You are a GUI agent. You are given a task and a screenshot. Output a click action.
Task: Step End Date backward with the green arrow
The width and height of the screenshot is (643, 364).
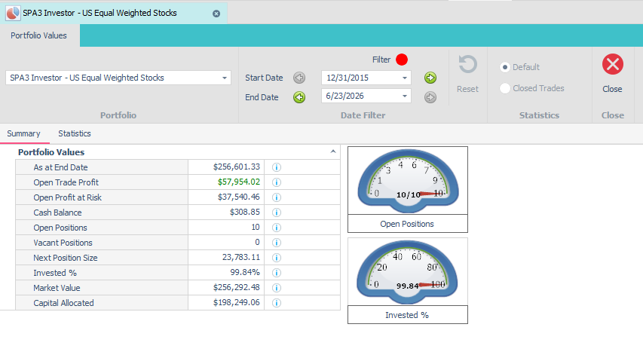pos(299,97)
